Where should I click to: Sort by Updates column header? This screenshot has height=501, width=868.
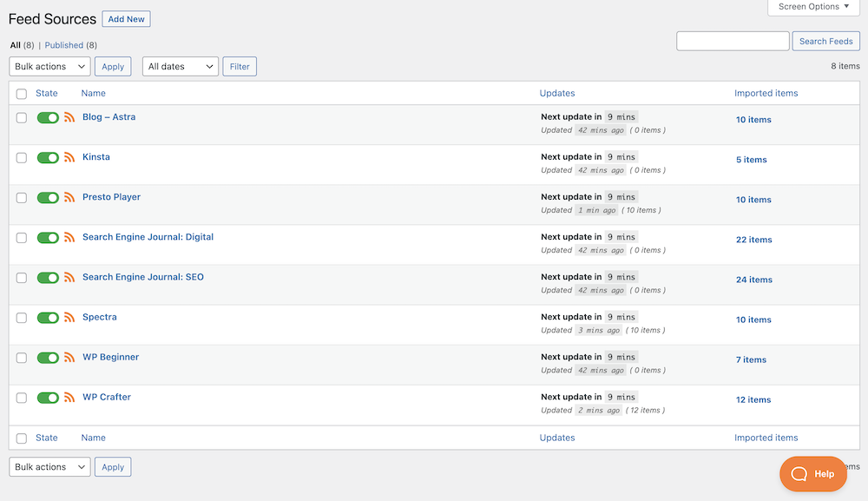[557, 93]
